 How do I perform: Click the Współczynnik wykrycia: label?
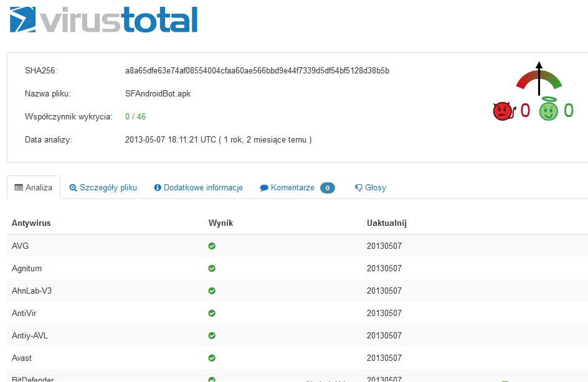point(69,116)
